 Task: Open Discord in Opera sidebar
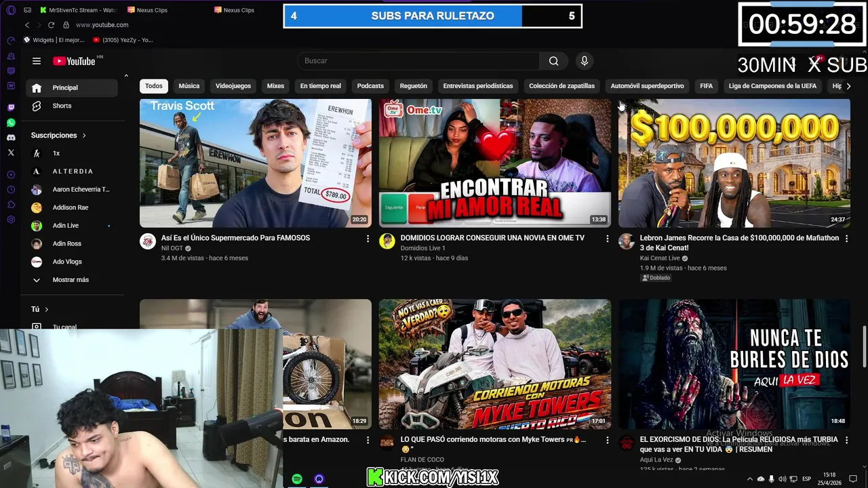click(x=11, y=138)
